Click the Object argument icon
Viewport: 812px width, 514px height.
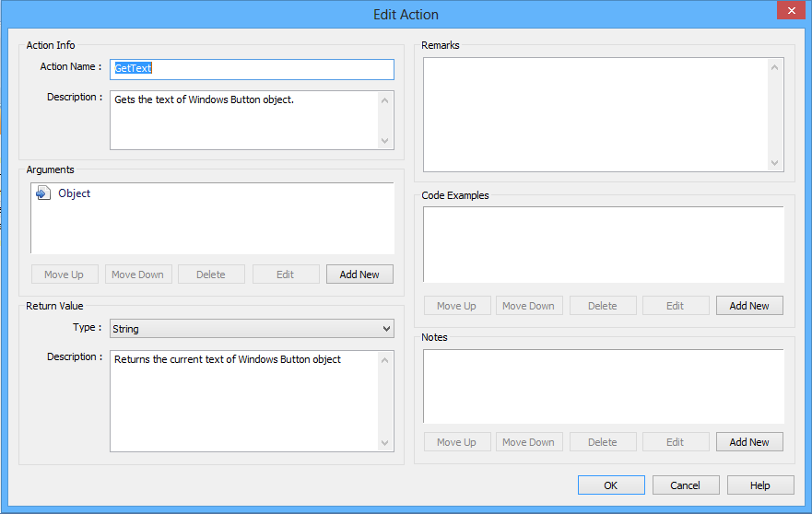pos(43,193)
